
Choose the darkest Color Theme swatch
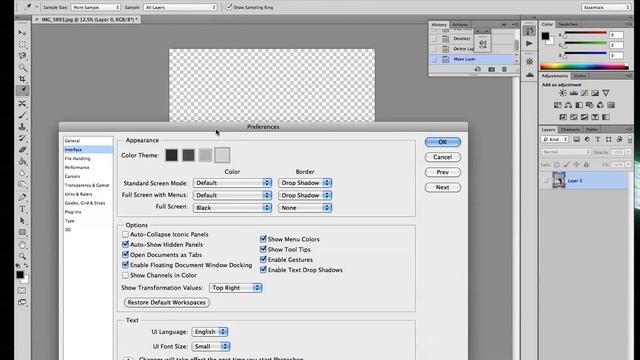171,155
